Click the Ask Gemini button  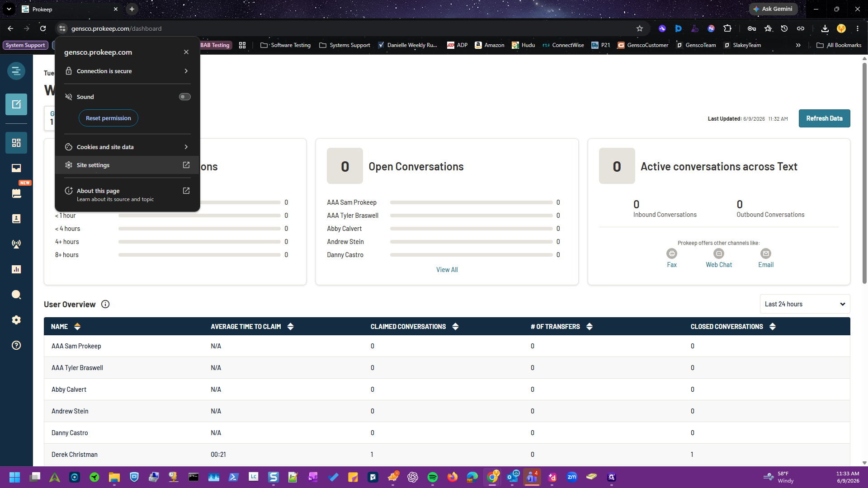[773, 9]
